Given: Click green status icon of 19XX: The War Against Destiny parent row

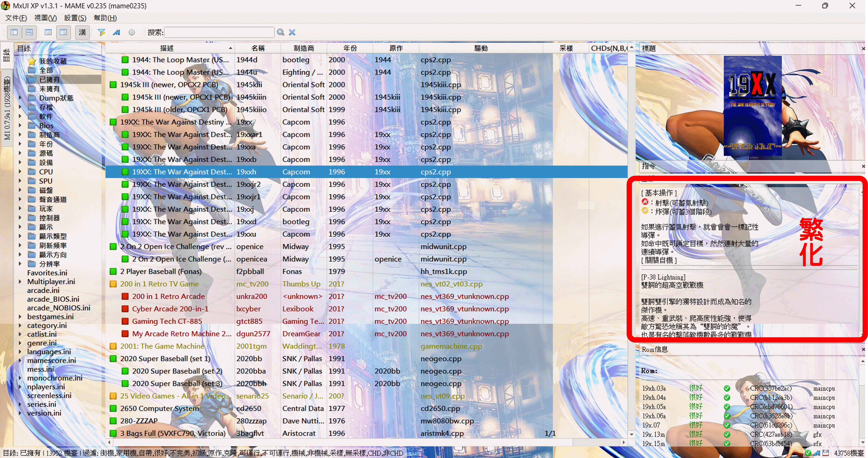Looking at the screenshot, I should click(x=113, y=122).
